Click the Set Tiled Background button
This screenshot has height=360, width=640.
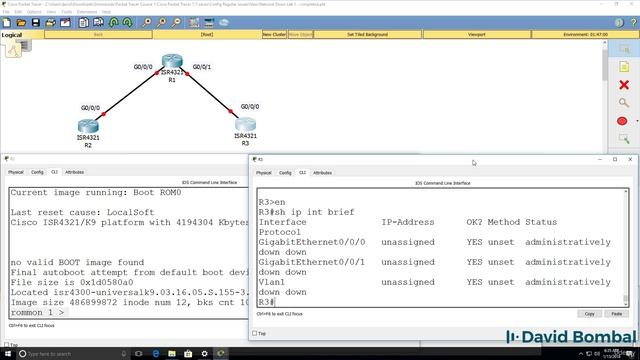click(367, 35)
